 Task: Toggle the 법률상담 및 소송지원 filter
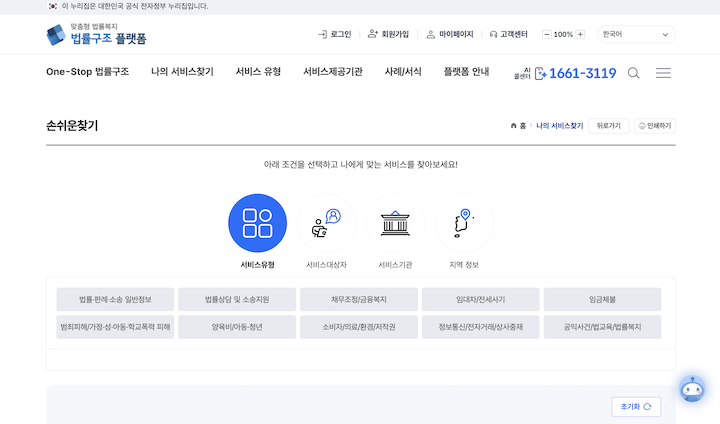pyautogui.click(x=237, y=300)
